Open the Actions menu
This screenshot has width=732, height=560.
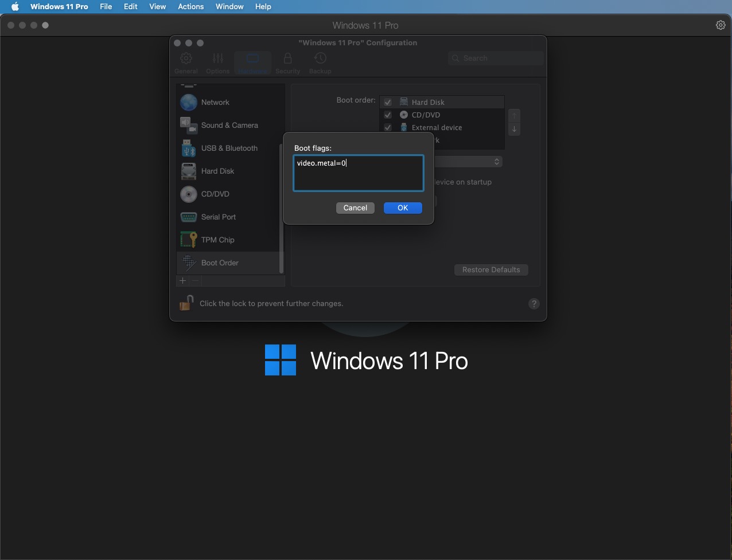coord(190,7)
